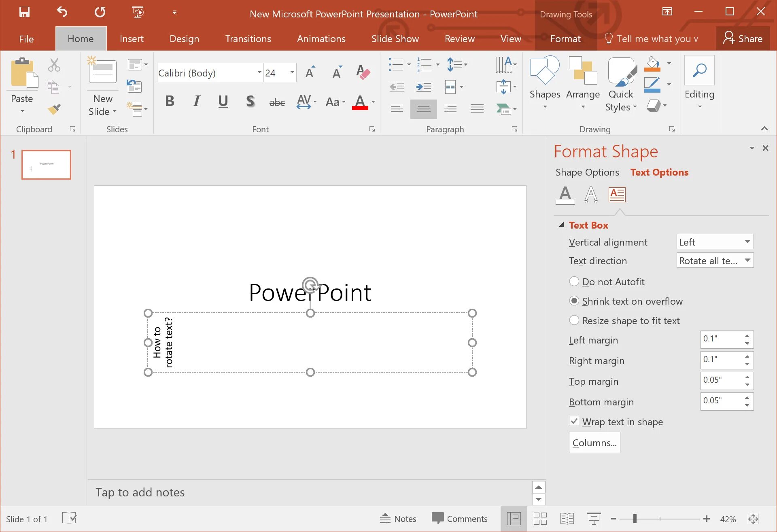The height and width of the screenshot is (532, 777).
Task: Open the Vertical alignment dropdown
Action: 715,242
